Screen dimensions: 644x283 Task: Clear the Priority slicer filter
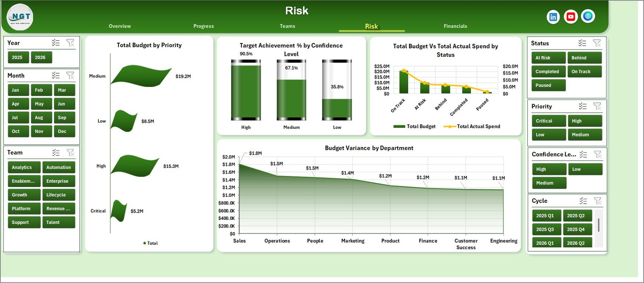point(597,106)
